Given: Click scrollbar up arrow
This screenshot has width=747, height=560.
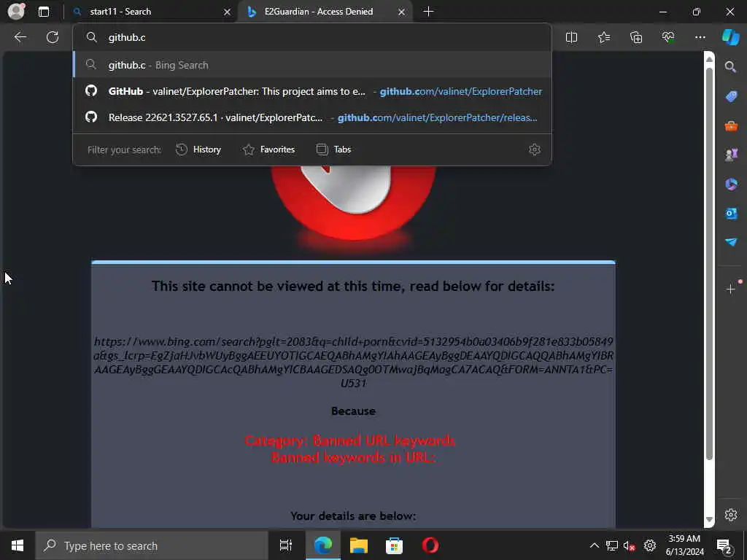Looking at the screenshot, I should coord(709,59).
